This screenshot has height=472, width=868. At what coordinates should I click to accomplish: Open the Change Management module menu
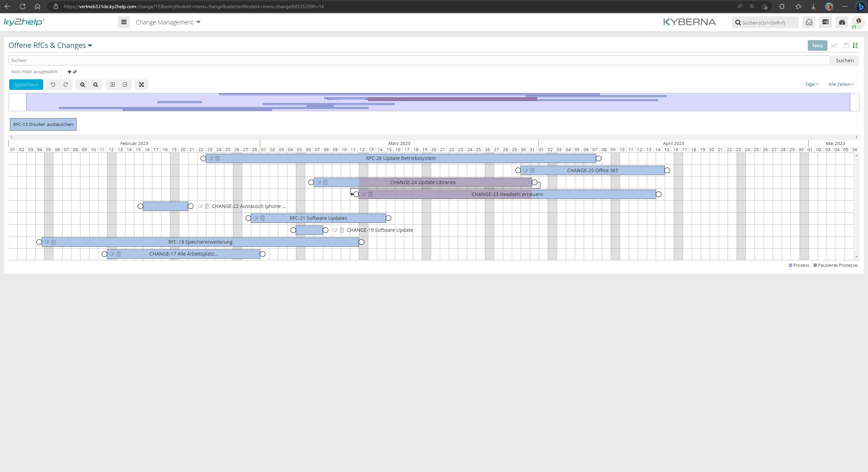point(168,22)
